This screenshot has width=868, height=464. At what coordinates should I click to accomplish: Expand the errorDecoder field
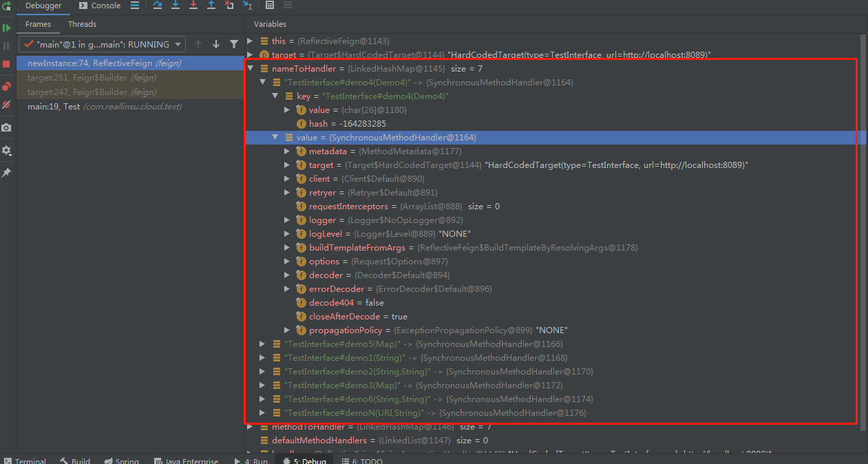coord(287,289)
